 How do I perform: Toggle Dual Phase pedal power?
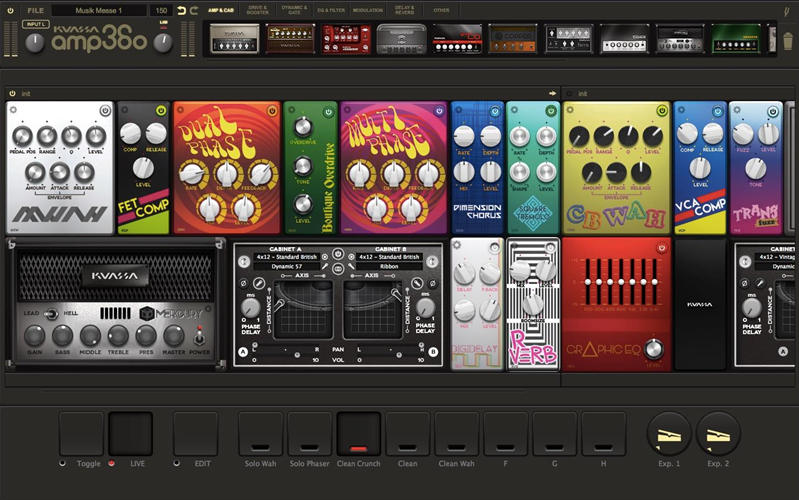click(272, 111)
